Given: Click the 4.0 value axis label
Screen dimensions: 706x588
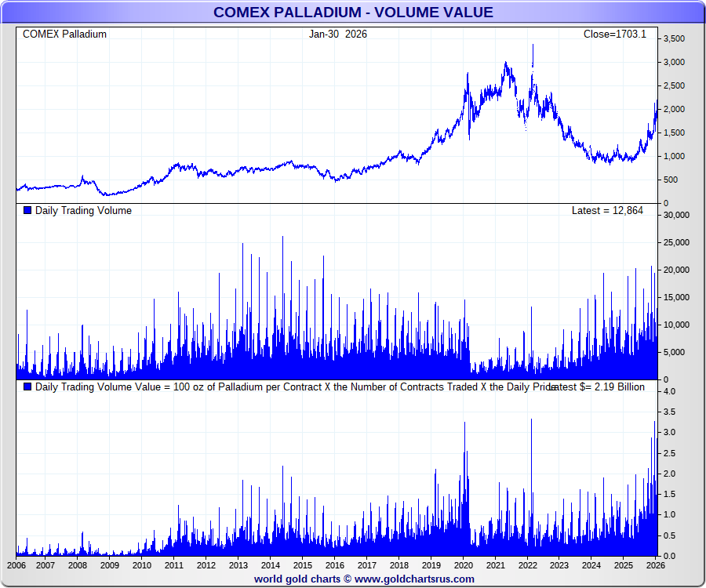Looking at the screenshot, I should [x=669, y=390].
